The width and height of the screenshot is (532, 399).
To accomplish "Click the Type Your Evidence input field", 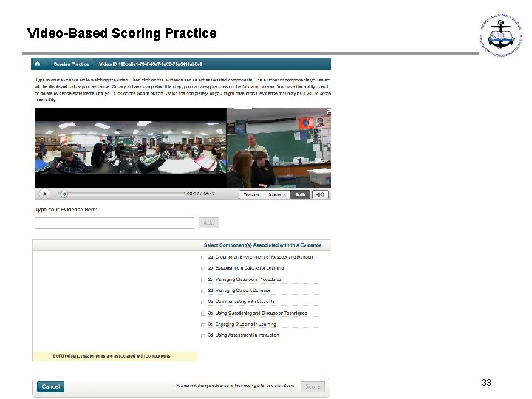I will (x=115, y=223).
